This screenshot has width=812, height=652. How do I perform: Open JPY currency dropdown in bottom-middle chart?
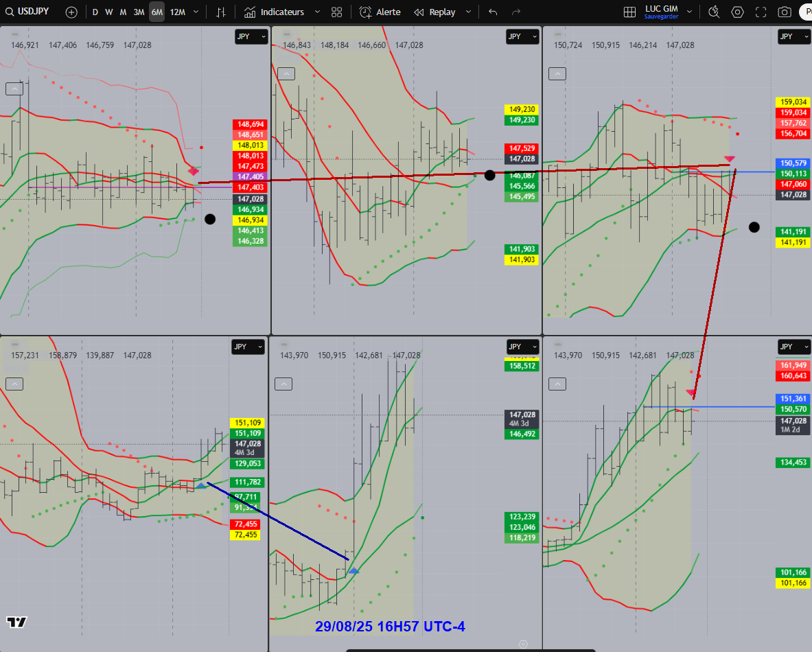tap(522, 347)
